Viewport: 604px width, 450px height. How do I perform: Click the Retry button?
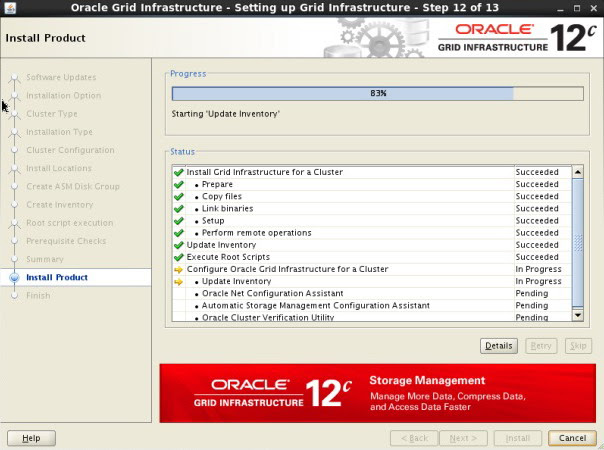[x=540, y=346]
